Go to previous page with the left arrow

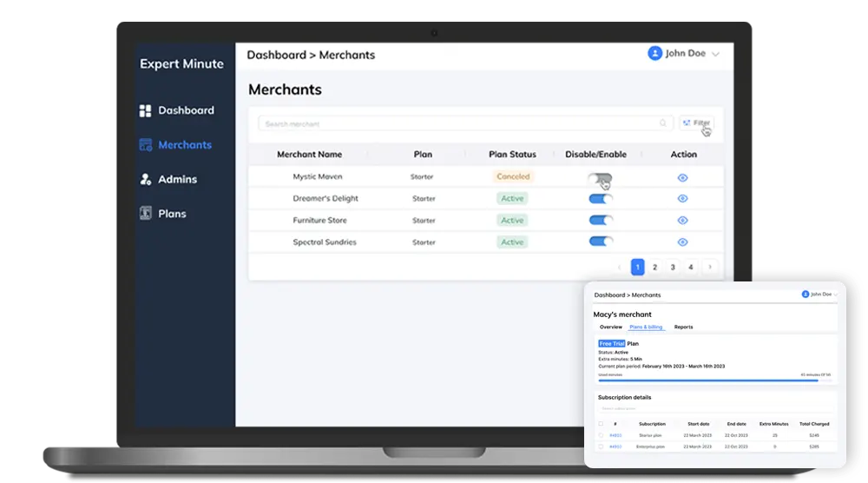619,267
